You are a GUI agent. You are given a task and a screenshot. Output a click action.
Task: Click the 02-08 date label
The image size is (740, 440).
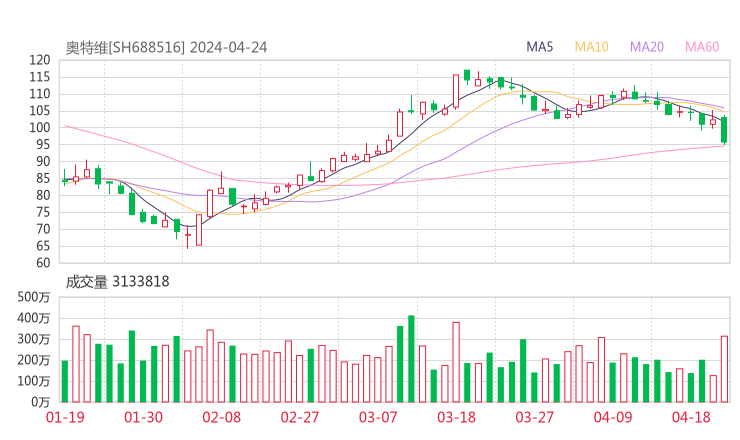(222, 418)
